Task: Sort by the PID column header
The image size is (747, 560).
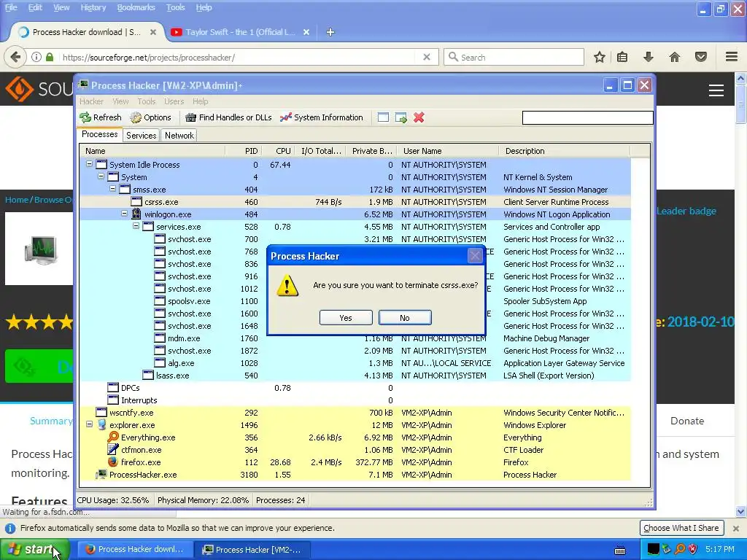Action: (x=244, y=151)
